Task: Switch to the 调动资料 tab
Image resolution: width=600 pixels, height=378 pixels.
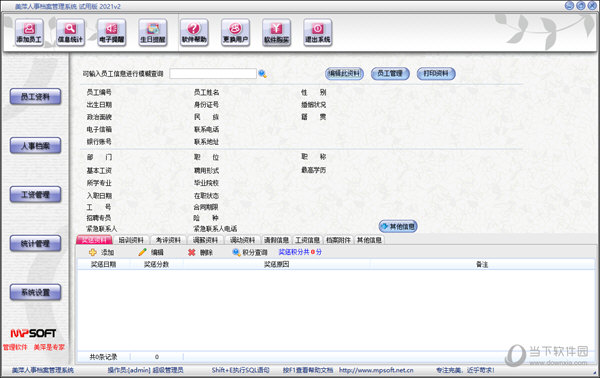Action: (x=242, y=240)
